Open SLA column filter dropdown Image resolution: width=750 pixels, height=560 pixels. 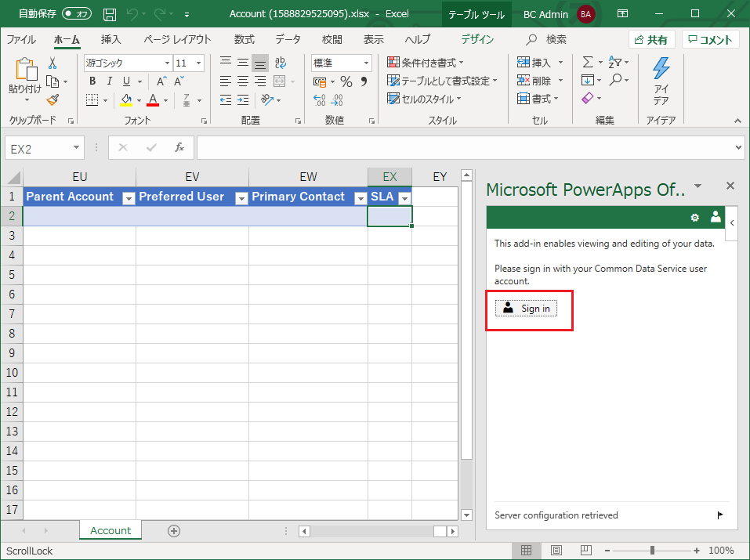coord(404,198)
